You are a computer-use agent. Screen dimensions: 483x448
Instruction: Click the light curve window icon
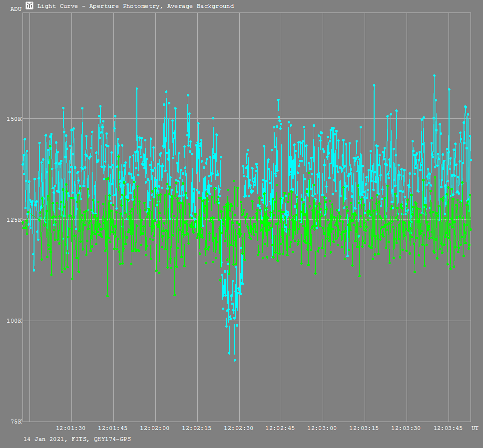coord(29,5)
